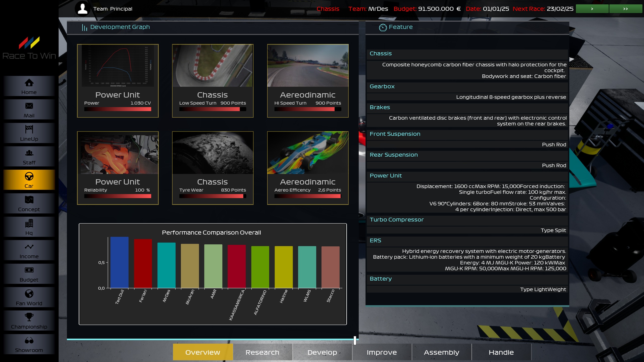Screen dimensions: 644x362
Task: Click Power Unit reliability progress bar
Action: [117, 196]
